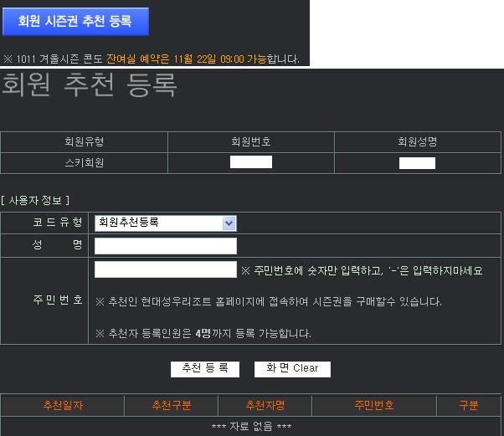The width and height of the screenshot is (504, 436).
Task: Select the 스키회원 cell
Action: [x=84, y=163]
